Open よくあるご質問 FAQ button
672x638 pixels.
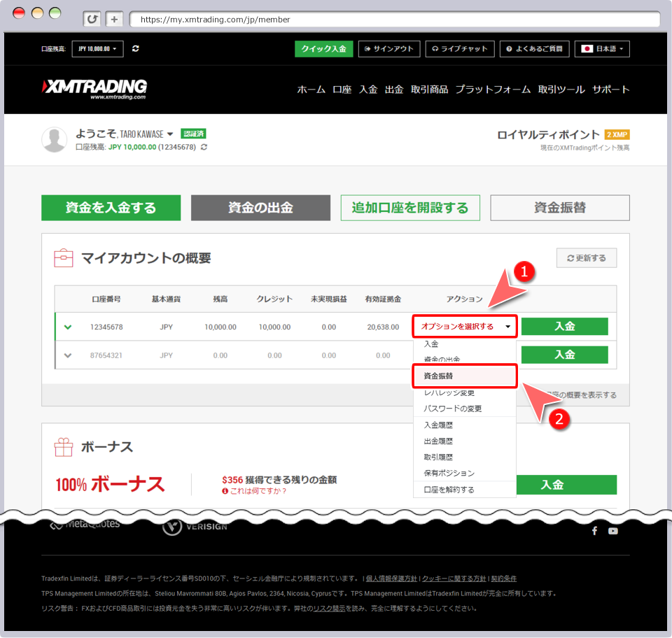coord(534,49)
